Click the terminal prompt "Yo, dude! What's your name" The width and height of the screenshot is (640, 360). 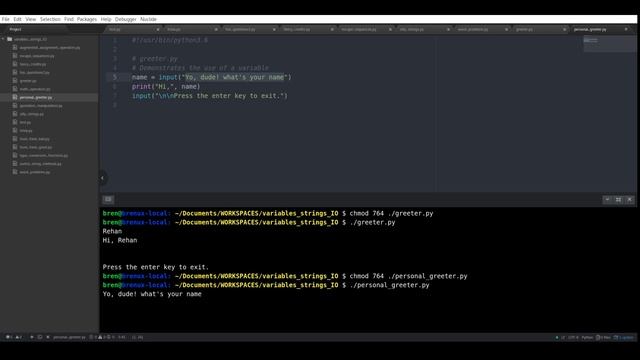(152, 294)
